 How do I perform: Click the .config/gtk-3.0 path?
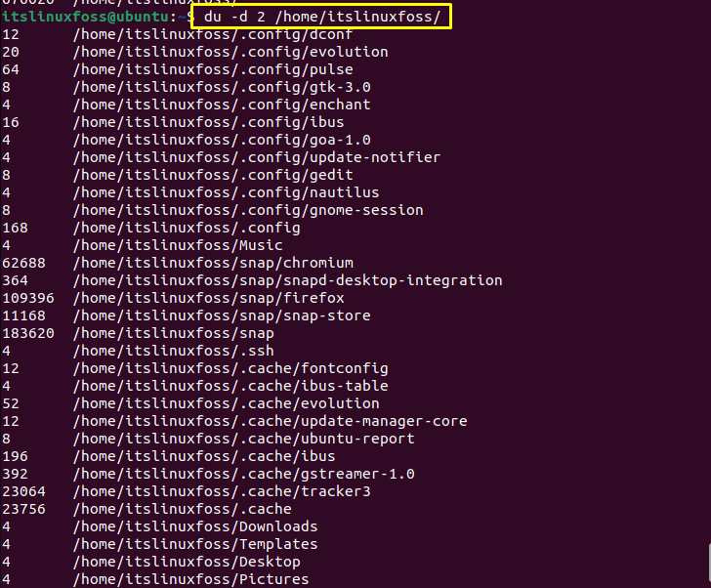(222, 87)
